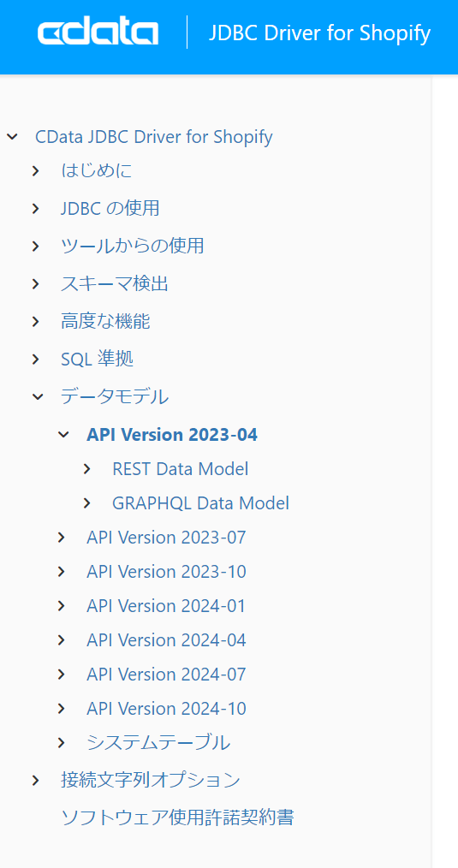Viewport: 458px width, 868px height.
Task: Open API Version 2023-07 link
Action: (166, 538)
